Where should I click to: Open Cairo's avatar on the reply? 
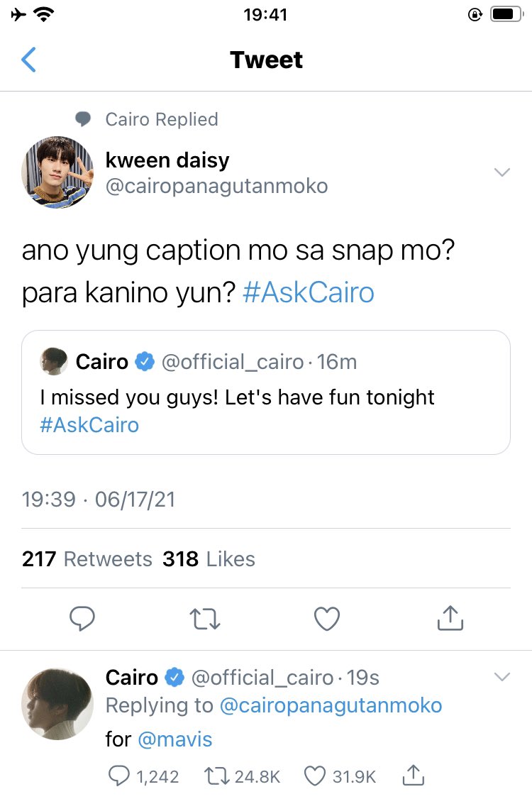point(57,704)
